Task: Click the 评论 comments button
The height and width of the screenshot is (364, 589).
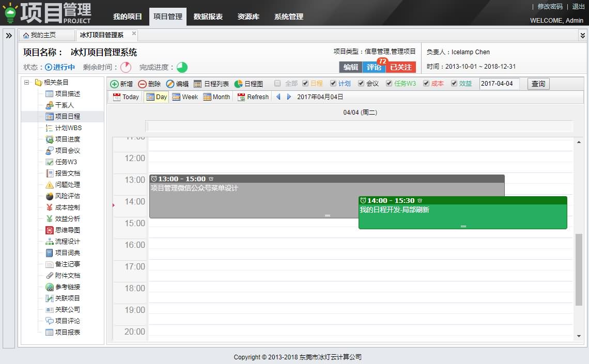Action: (374, 67)
